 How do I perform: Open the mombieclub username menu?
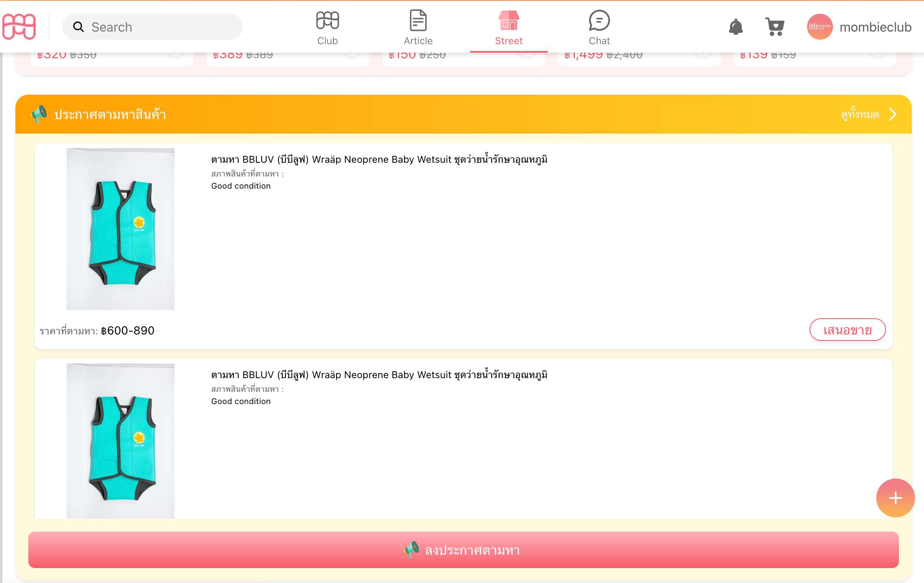point(875,27)
